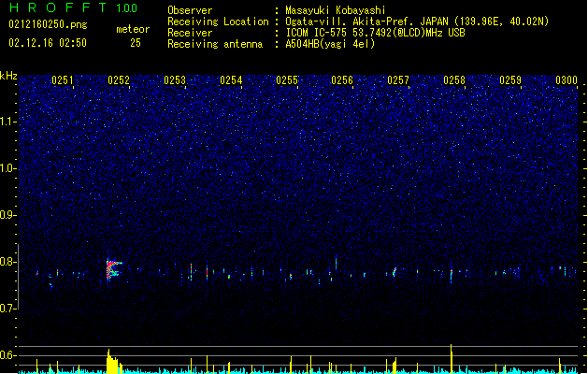Click the Receiving antenna label
Viewport: 588px width, 374px height.
[x=215, y=44]
